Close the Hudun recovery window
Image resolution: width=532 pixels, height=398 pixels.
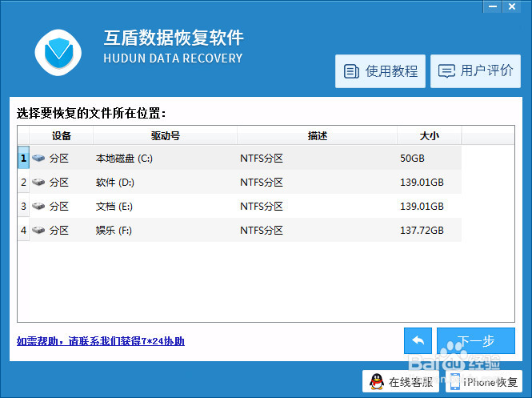click(x=512, y=6)
